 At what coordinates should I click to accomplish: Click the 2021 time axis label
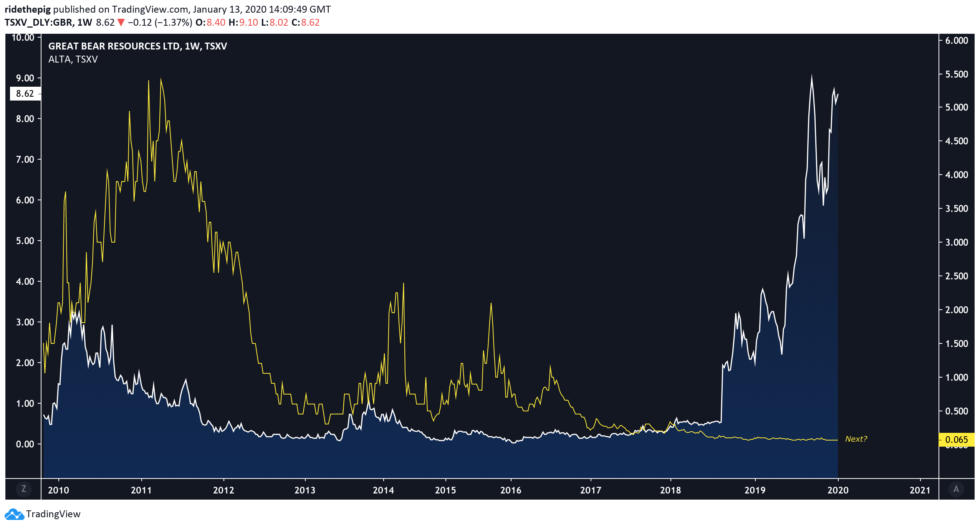(920, 490)
